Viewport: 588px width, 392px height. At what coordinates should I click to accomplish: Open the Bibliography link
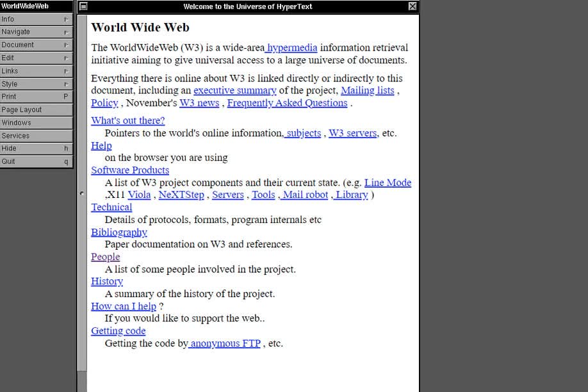[x=119, y=233]
